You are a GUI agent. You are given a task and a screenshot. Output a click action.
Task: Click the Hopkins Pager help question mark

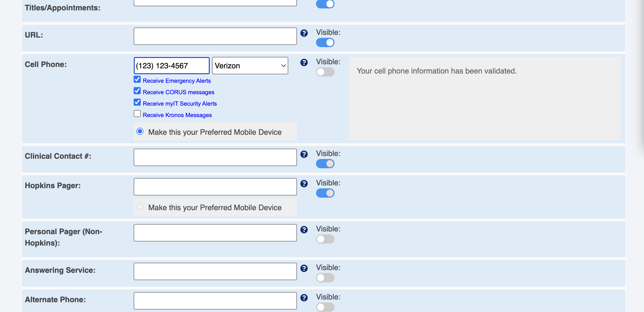[x=304, y=184]
